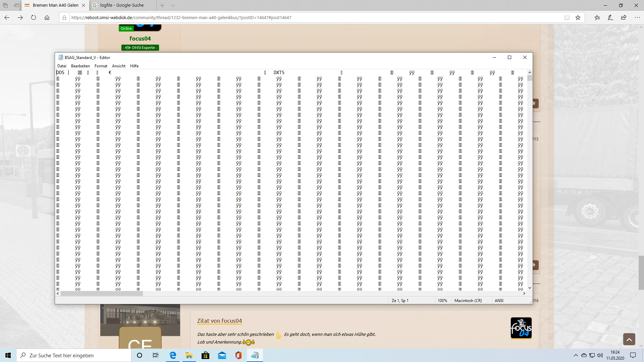The height and width of the screenshot is (362, 644).
Task: Switch to the logfile Google-Suche tab
Action: pos(122,5)
